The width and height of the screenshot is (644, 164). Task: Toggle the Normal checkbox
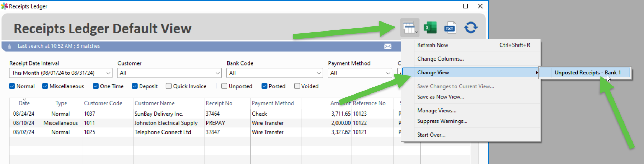click(x=12, y=86)
